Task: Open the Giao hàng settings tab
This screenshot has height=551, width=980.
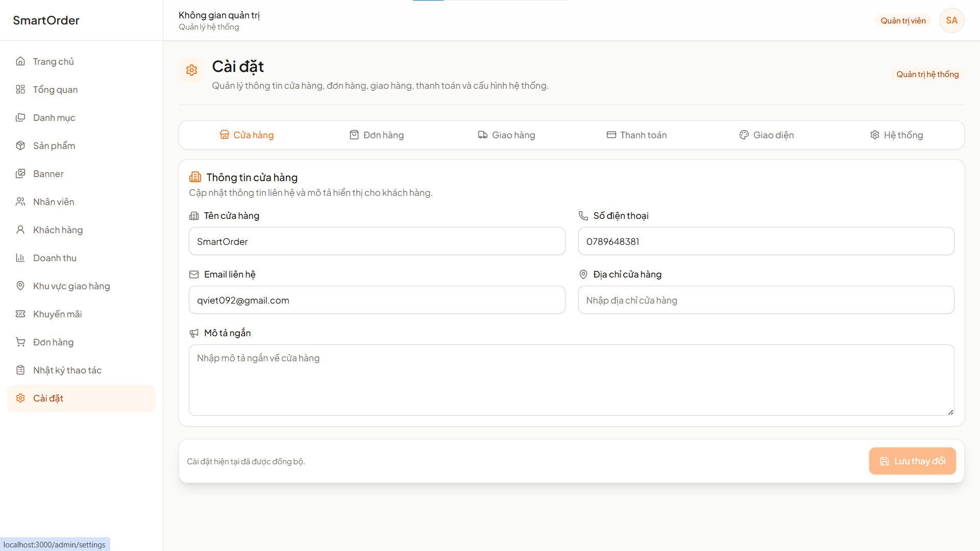Action: pos(506,135)
